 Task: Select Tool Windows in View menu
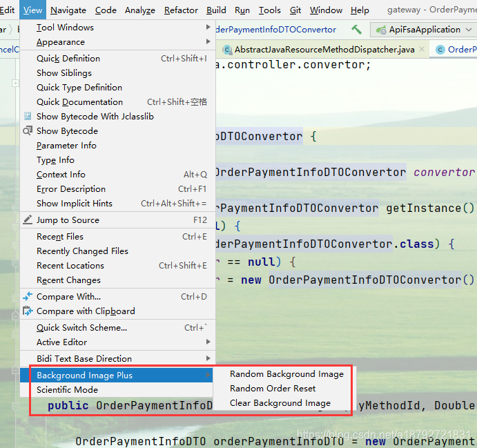tap(118, 28)
